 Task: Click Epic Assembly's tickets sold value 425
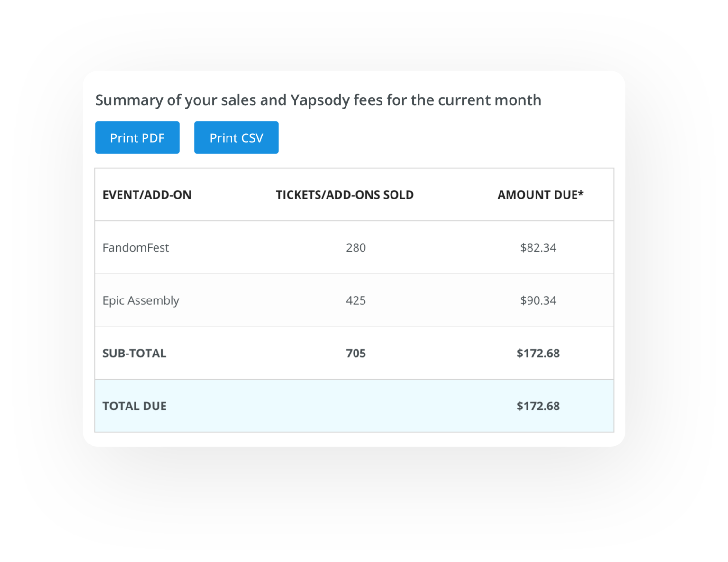355,300
